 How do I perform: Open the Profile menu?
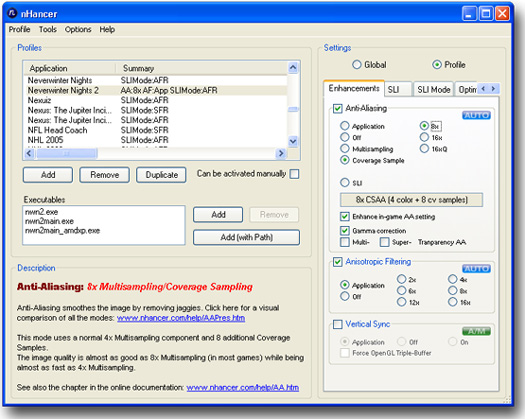tap(19, 29)
